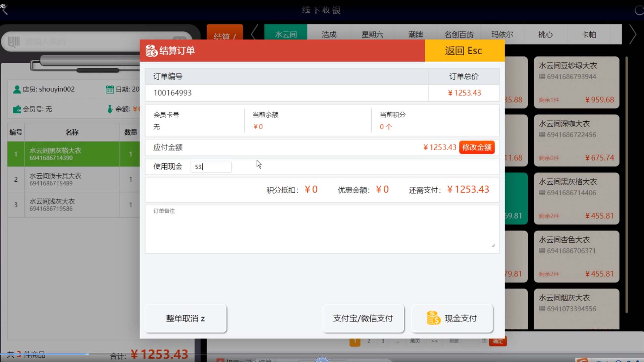The height and width of the screenshot is (362, 644).
Task: Click the back arrow at top left
Action: coord(5,11)
